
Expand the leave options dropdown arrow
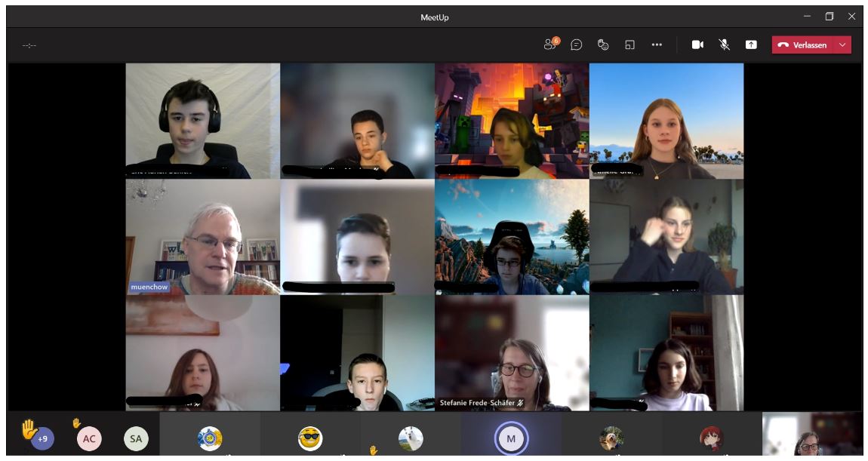click(842, 45)
